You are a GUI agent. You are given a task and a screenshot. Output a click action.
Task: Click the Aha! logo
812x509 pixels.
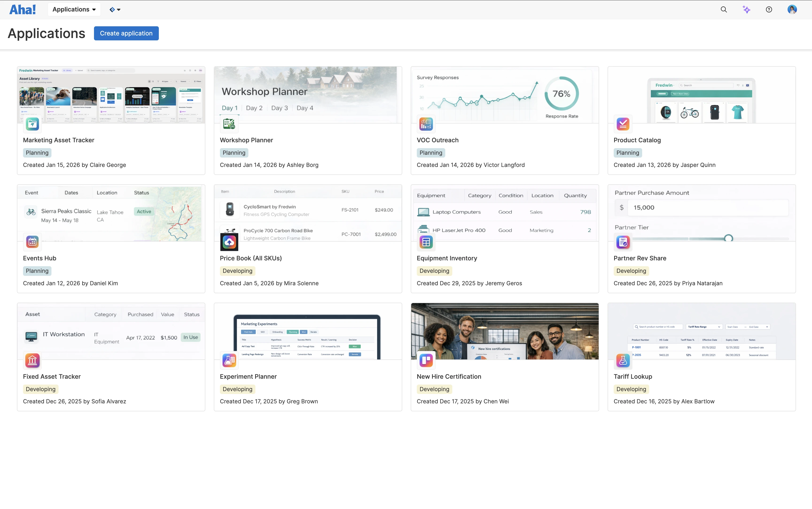(22, 9)
